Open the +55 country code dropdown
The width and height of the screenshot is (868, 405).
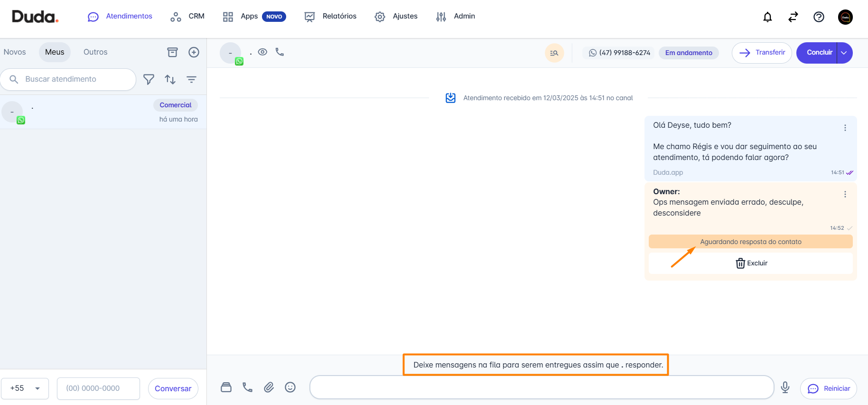(x=25, y=388)
